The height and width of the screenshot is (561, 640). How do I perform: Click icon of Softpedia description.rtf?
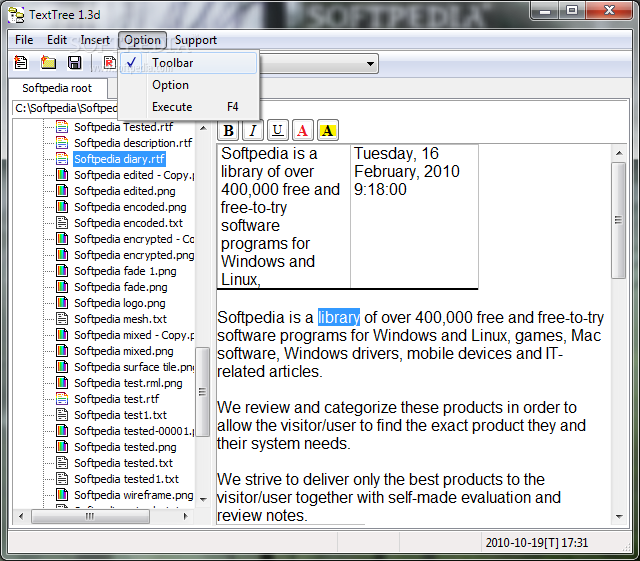click(62, 143)
